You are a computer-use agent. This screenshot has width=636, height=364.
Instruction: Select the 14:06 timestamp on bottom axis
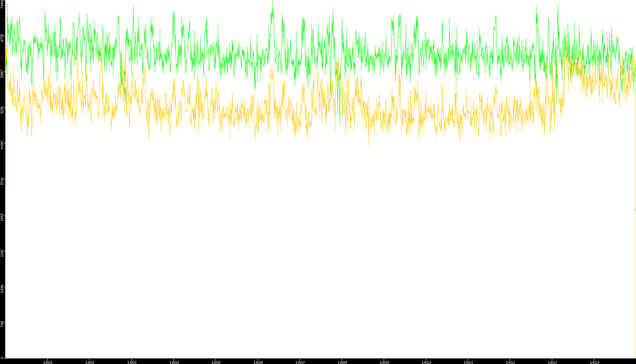pos(258,362)
